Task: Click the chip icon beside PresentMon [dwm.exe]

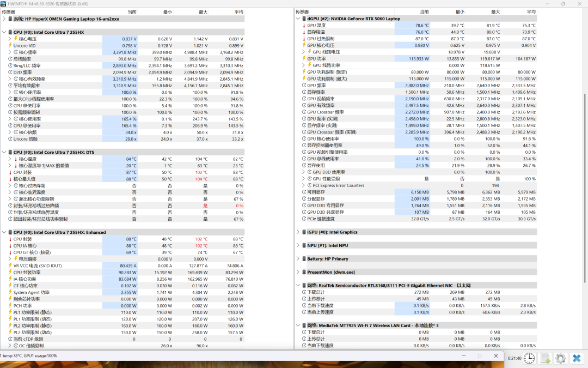Action: click(304, 272)
